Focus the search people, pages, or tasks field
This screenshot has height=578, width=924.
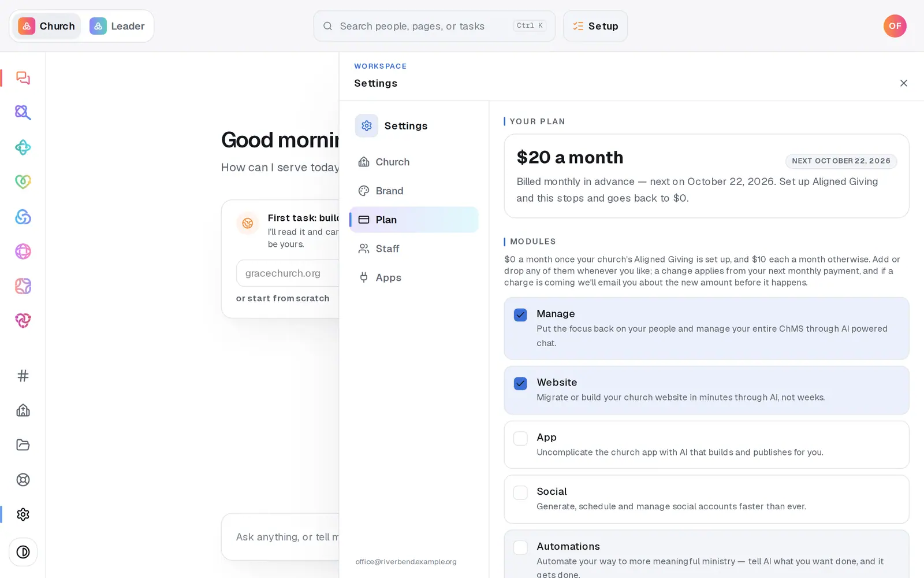click(434, 26)
